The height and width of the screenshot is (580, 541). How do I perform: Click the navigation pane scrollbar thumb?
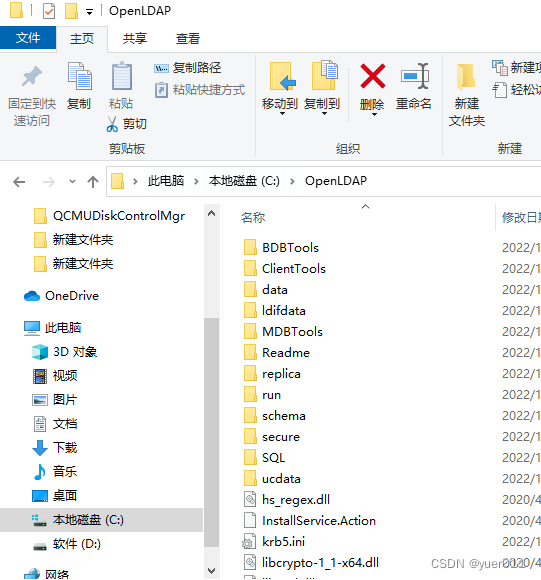coord(211,432)
